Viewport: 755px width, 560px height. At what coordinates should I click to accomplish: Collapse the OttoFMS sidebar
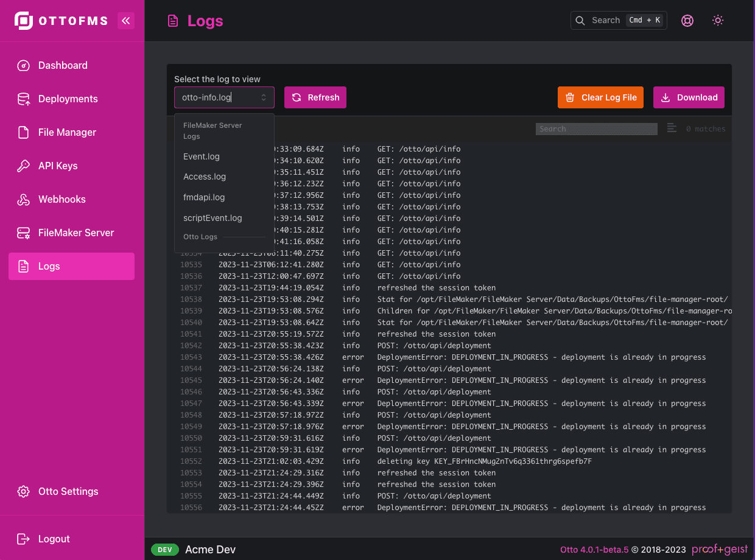(x=126, y=20)
